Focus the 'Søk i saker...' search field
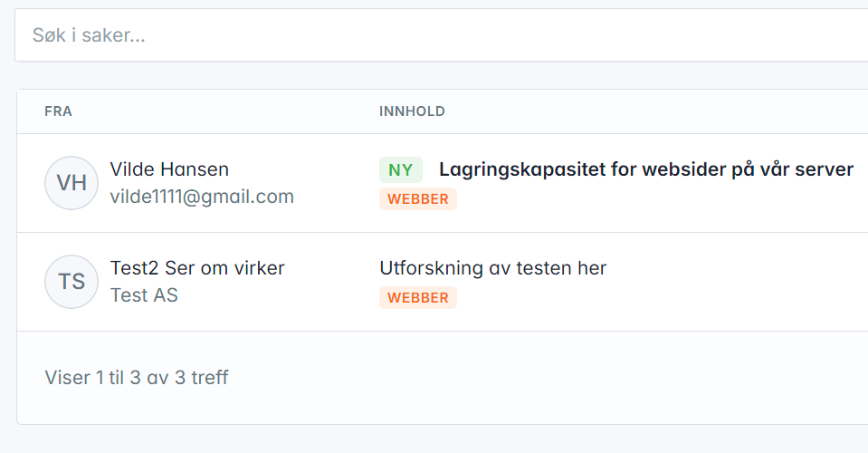 point(434,35)
